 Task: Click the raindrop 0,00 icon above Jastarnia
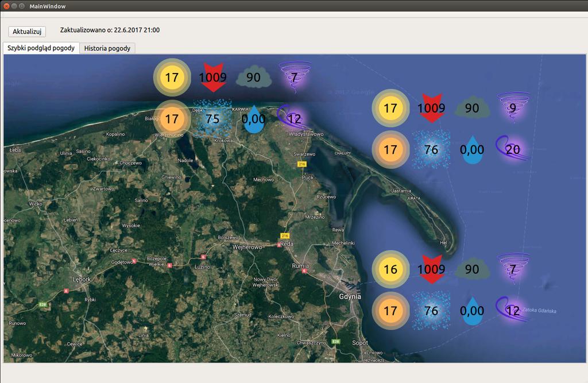(x=472, y=150)
